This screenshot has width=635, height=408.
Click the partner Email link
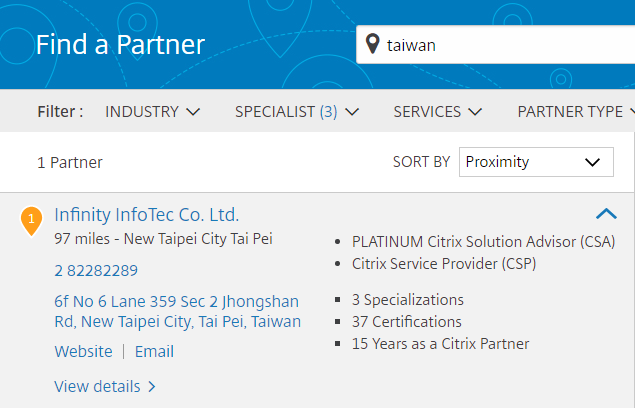point(154,351)
